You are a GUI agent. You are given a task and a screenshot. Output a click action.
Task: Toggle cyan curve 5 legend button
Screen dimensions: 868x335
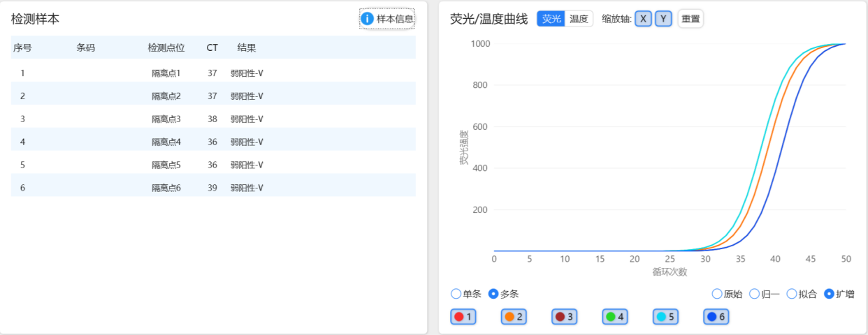(665, 317)
